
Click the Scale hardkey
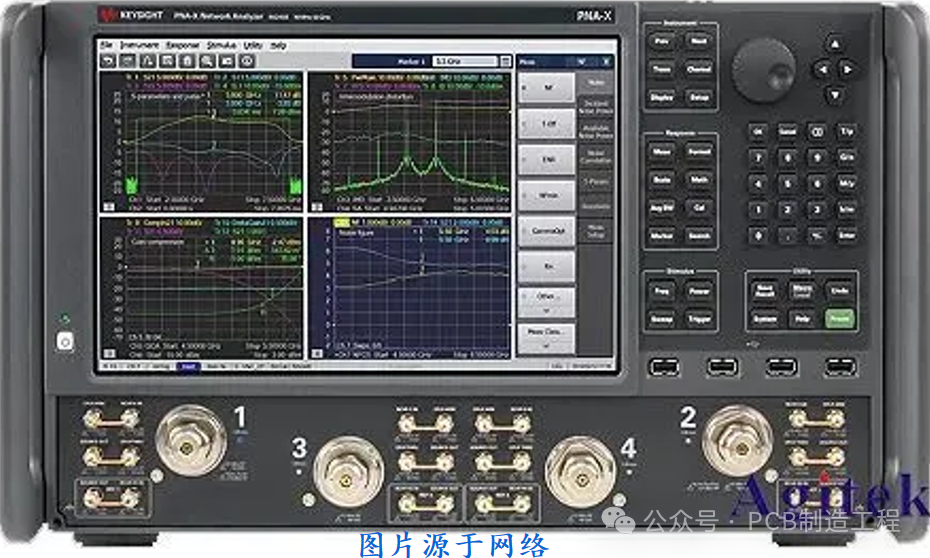pos(661,180)
